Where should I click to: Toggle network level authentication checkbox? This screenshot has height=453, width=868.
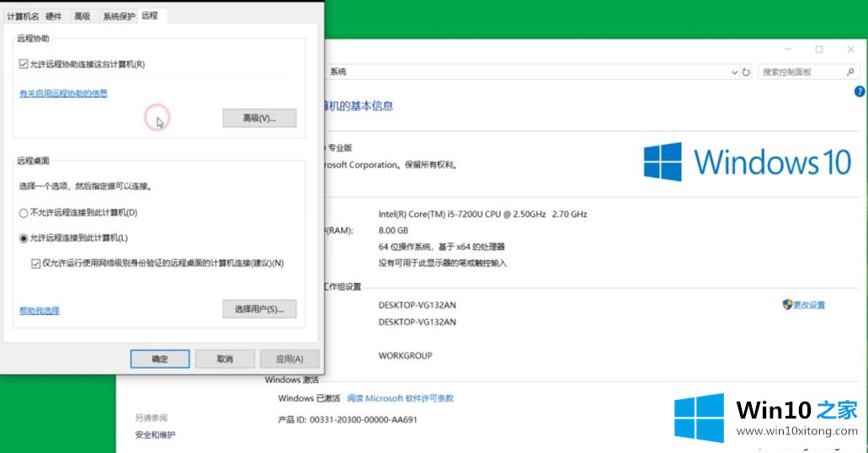tap(36, 264)
